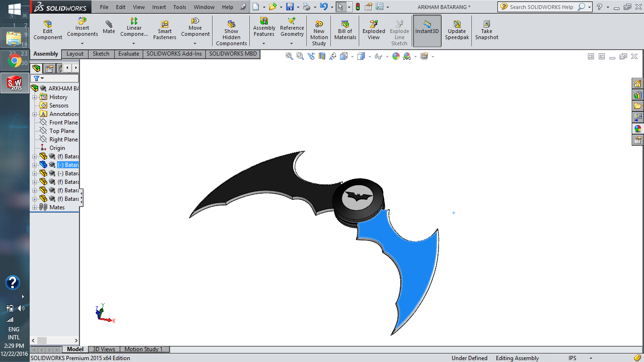Click the Open folder icon
Viewport: 644px width, 362px height.
(x=272, y=7)
